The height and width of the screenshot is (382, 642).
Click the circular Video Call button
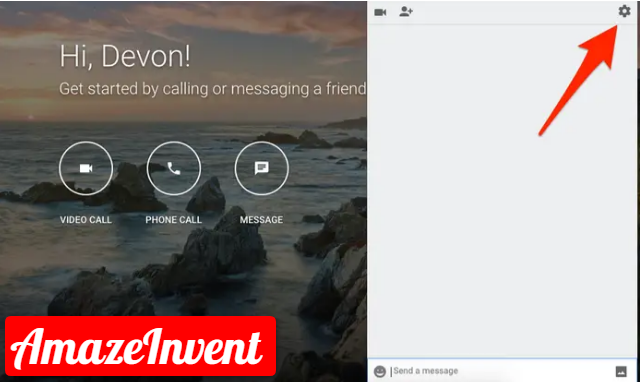click(86, 168)
